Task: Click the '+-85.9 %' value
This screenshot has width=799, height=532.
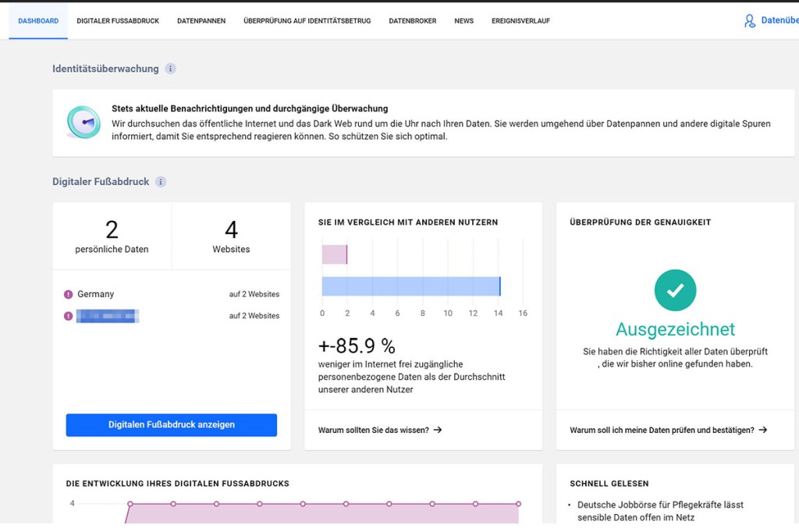Action: click(x=357, y=346)
